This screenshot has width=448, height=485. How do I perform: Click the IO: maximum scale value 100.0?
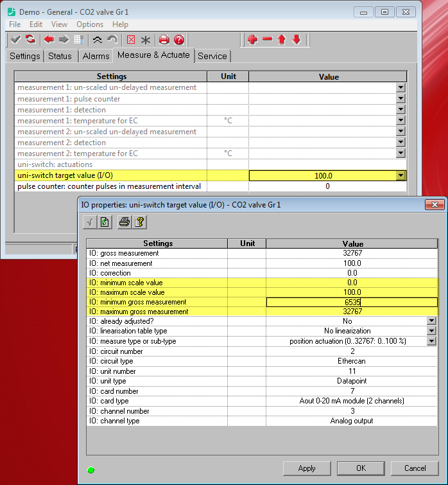[x=352, y=292]
